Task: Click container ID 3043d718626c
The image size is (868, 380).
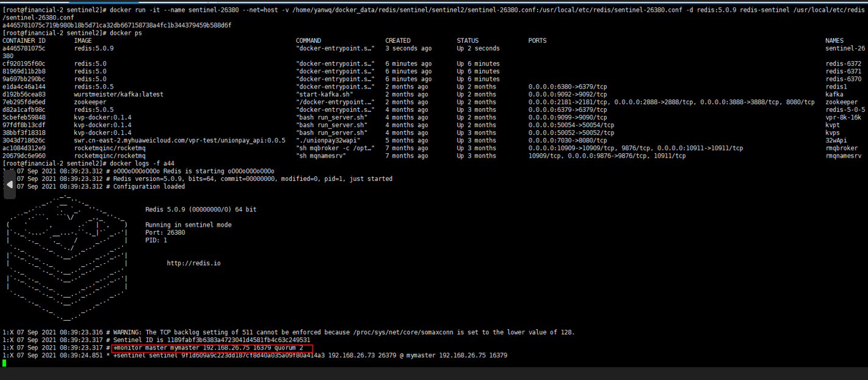Action: pos(24,141)
